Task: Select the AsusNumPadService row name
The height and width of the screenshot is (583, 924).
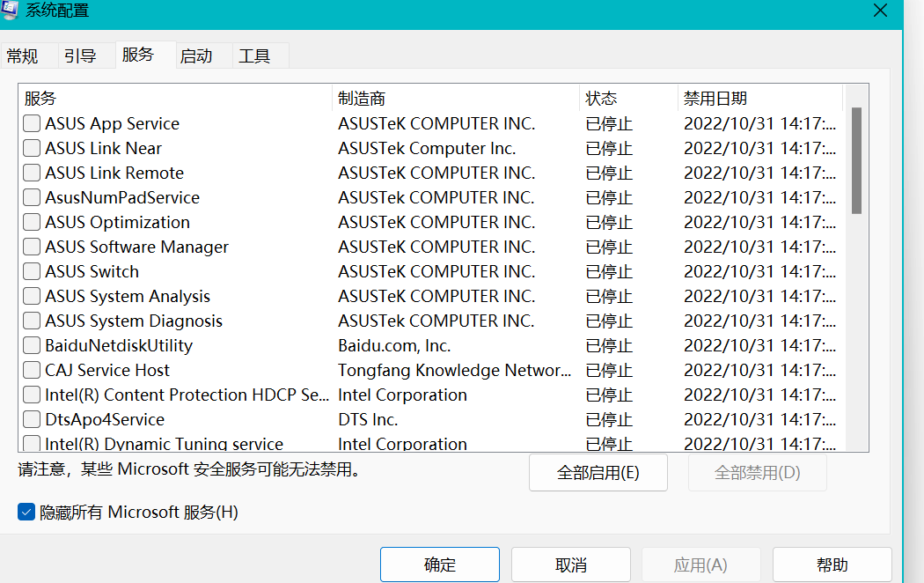Action: coord(122,197)
